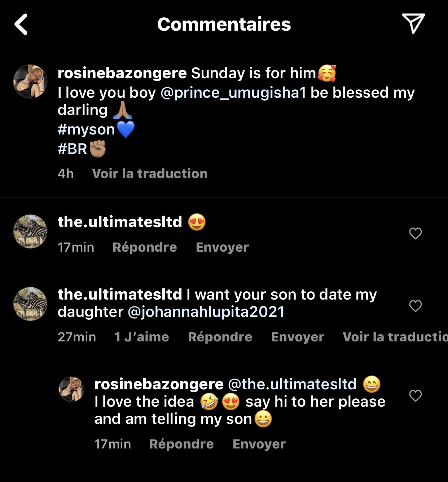Like the 'date my daughter' comment
Image resolution: width=448 pixels, height=482 pixels.
415,306
